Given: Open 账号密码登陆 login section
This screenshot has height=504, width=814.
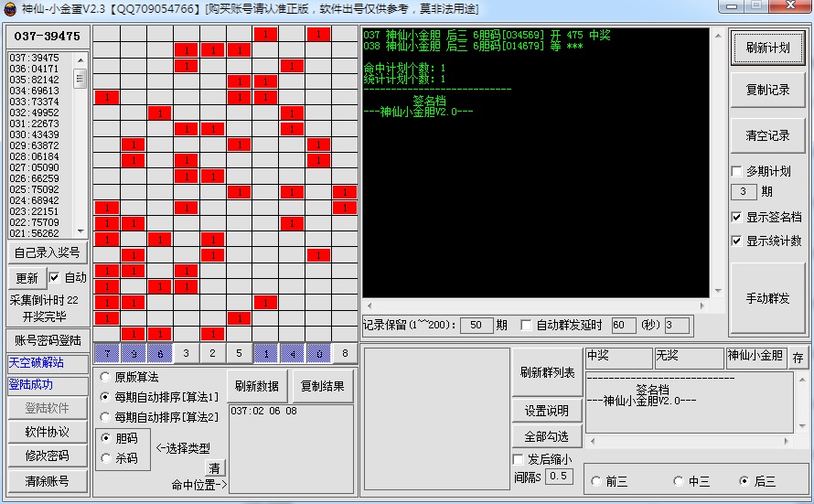Looking at the screenshot, I should pos(48,340).
